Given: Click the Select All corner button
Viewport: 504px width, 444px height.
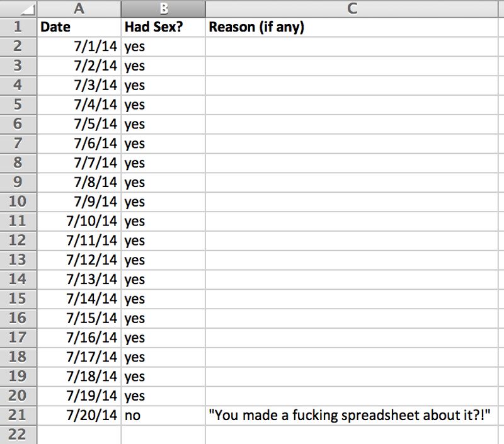Looking at the screenshot, I should (18, 9).
